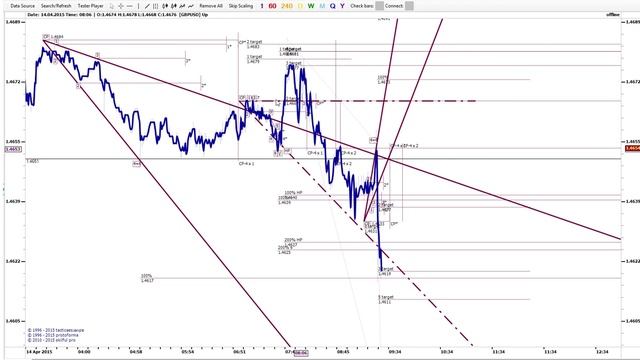Click the highlighted 1.4653 price tag on left axis
Screen dimensions: 640x360
(x=13, y=149)
